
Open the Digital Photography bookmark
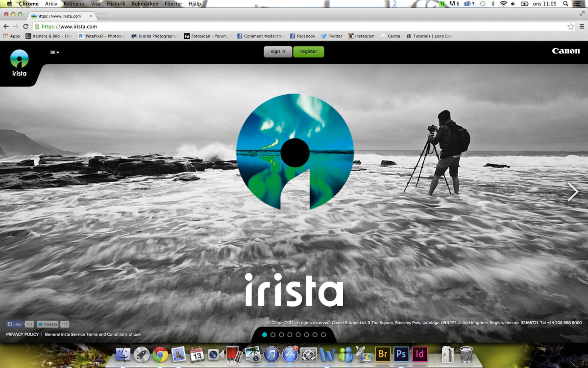154,36
